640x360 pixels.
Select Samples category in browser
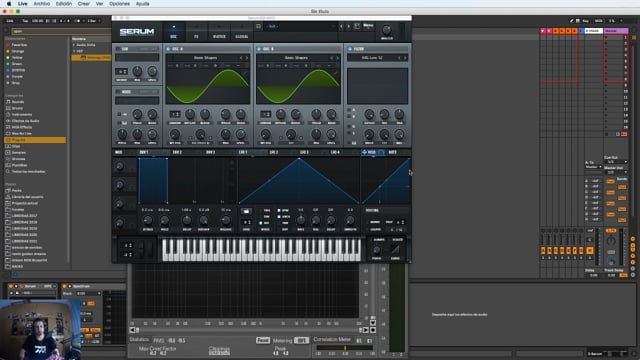point(19,152)
